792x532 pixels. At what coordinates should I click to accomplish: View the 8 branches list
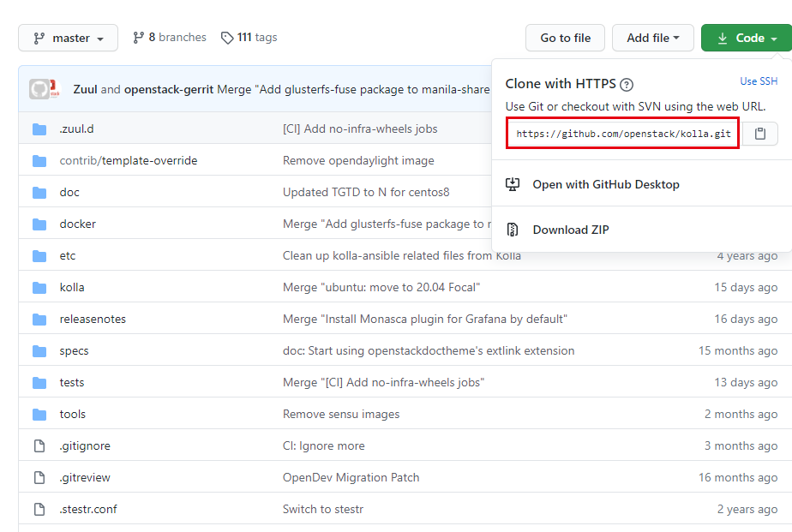click(170, 38)
